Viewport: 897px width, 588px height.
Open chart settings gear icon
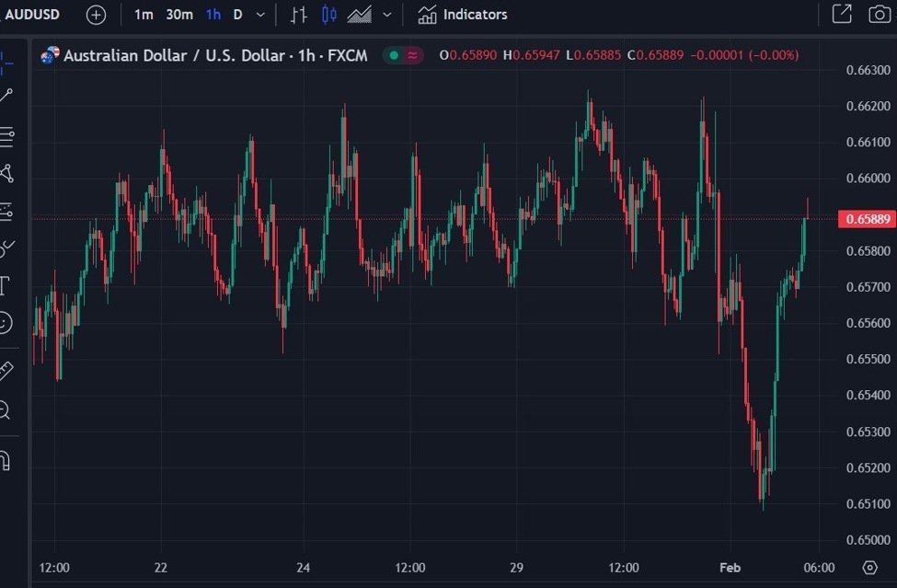pyautogui.click(x=869, y=568)
